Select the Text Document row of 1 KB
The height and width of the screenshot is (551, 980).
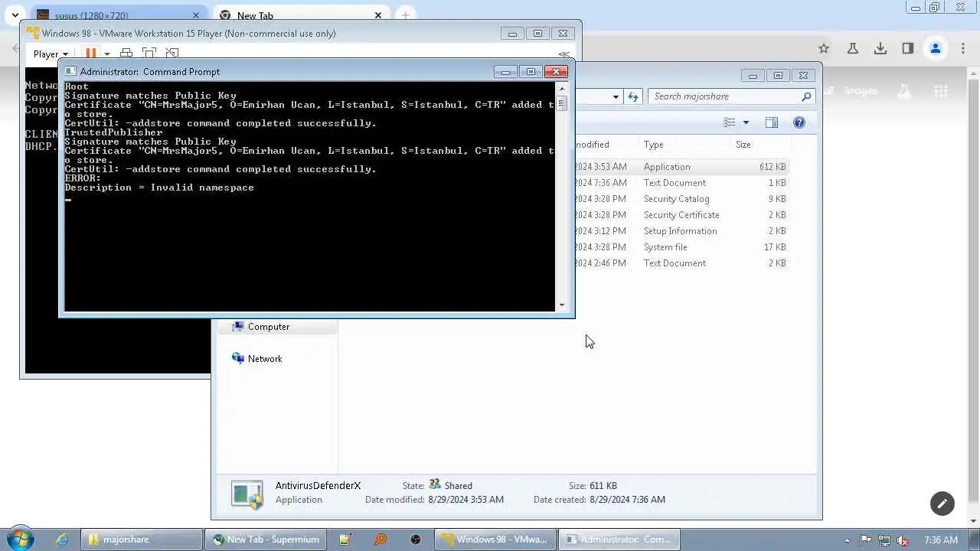[x=681, y=183]
